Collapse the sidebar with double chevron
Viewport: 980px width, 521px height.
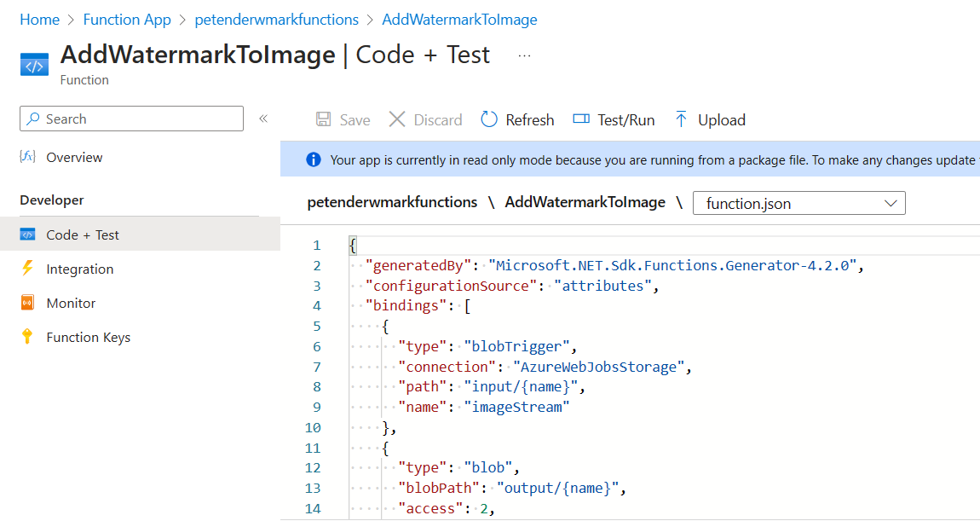pos(264,119)
